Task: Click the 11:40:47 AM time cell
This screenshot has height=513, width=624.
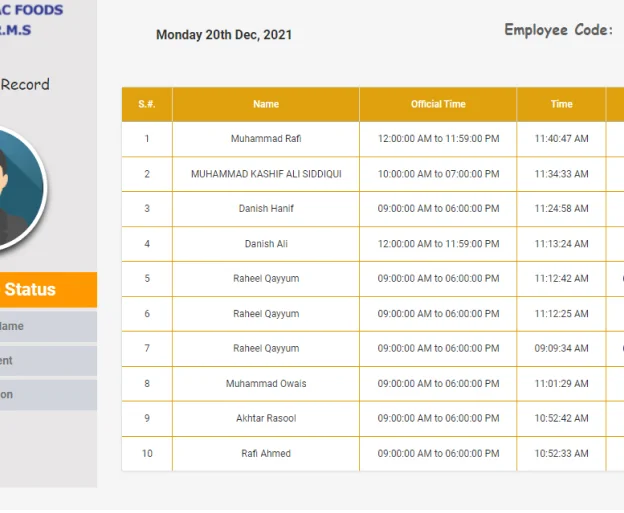Action: point(561,139)
